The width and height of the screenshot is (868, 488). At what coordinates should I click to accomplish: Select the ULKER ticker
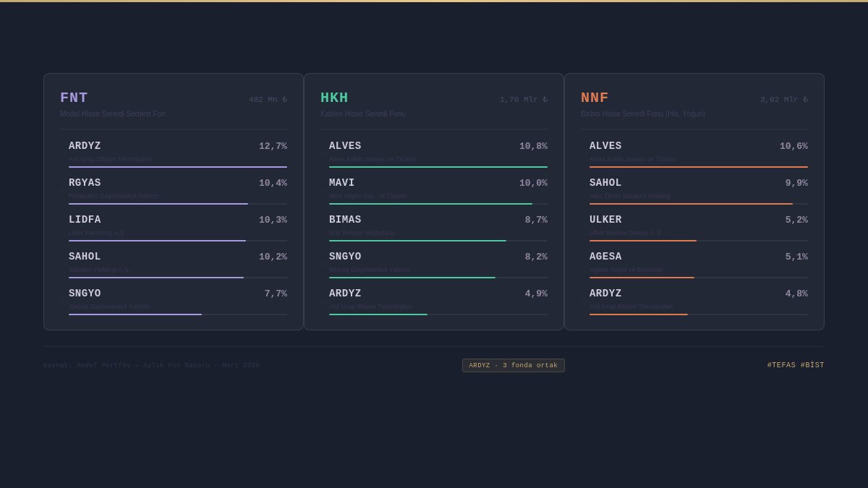point(605,220)
